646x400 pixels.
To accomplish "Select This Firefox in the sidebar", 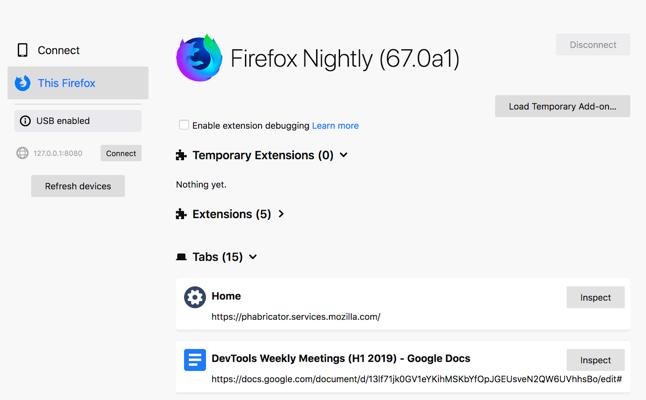I will [66, 83].
